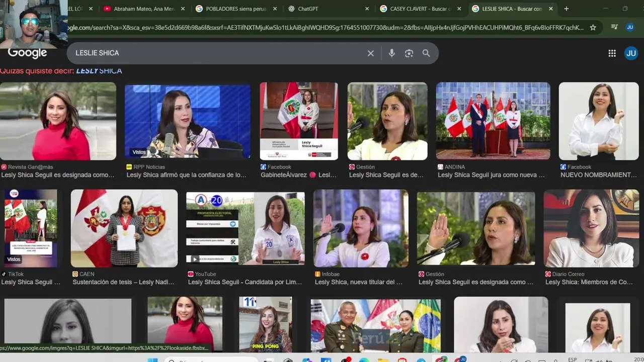
Task: Click Diario Correo source label
Action: 569,274
